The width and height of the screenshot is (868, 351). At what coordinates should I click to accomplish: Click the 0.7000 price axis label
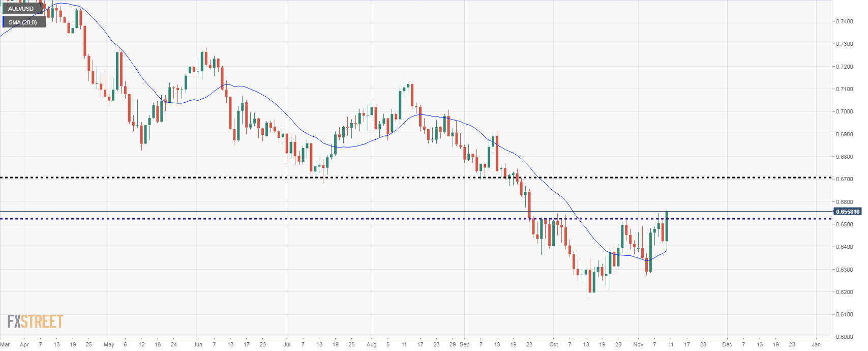pos(845,111)
